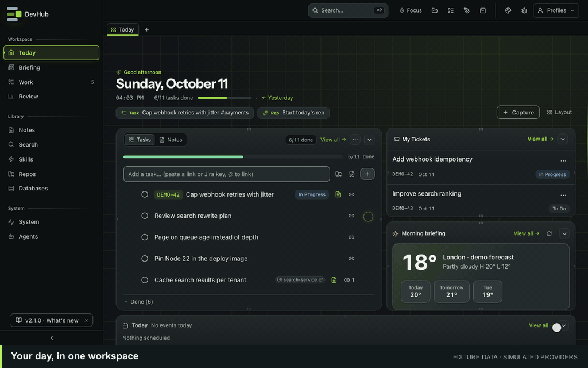588x368 pixels.
Task: Click link icon on Review search rewrite plan
Action: pyautogui.click(x=351, y=216)
